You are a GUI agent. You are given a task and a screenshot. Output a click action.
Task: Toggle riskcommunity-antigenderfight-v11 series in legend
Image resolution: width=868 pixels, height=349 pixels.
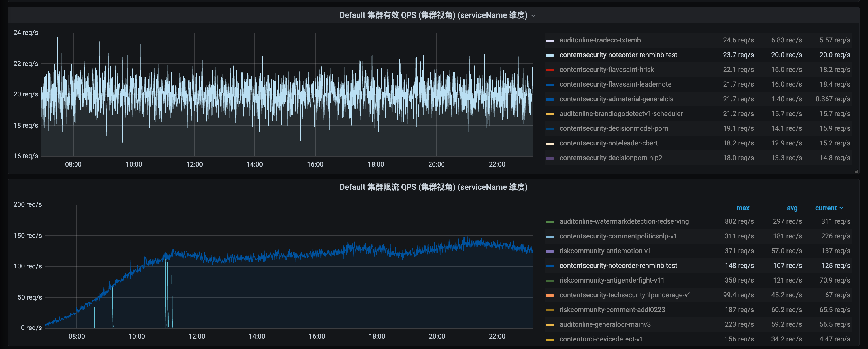click(612, 280)
